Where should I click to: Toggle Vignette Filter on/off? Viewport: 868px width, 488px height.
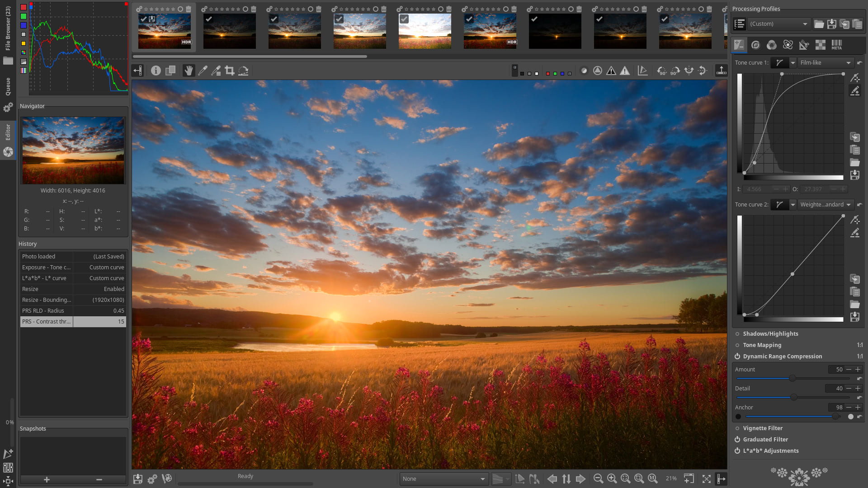pyautogui.click(x=737, y=428)
